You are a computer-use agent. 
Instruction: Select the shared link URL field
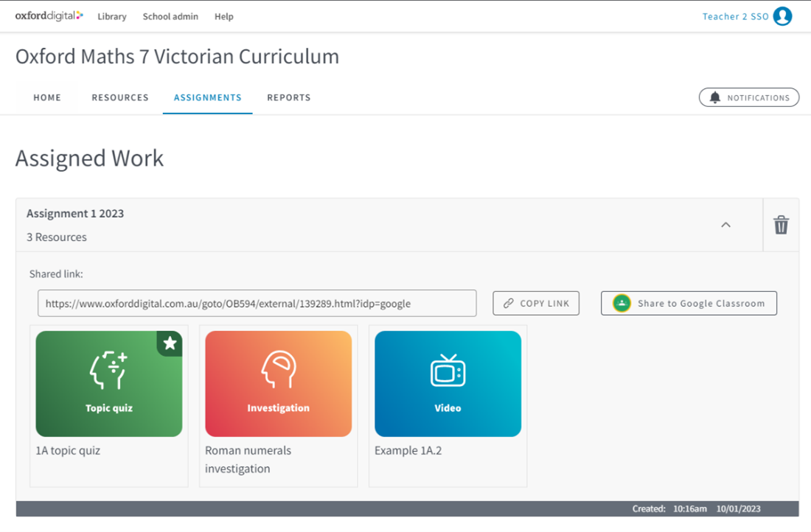click(257, 303)
